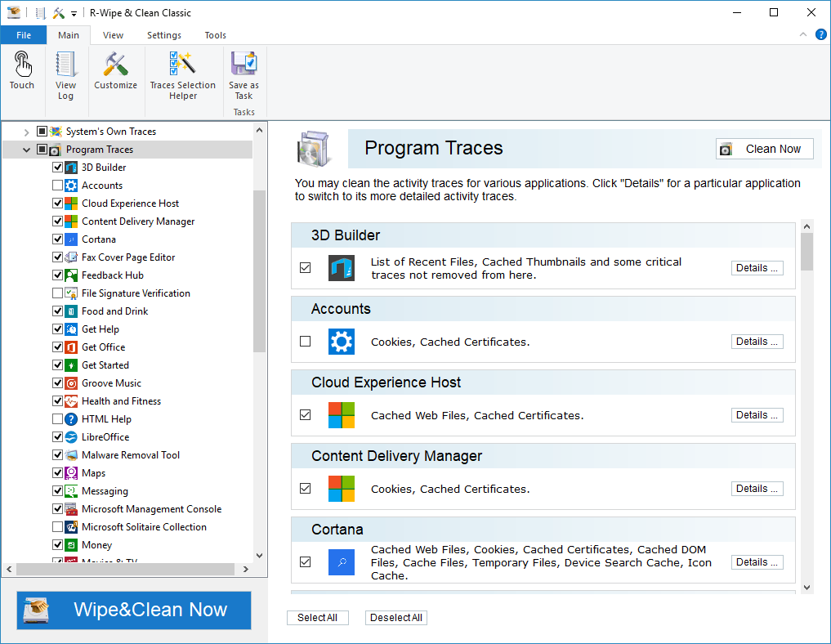
Task: Click the Select All button
Action: [318, 618]
